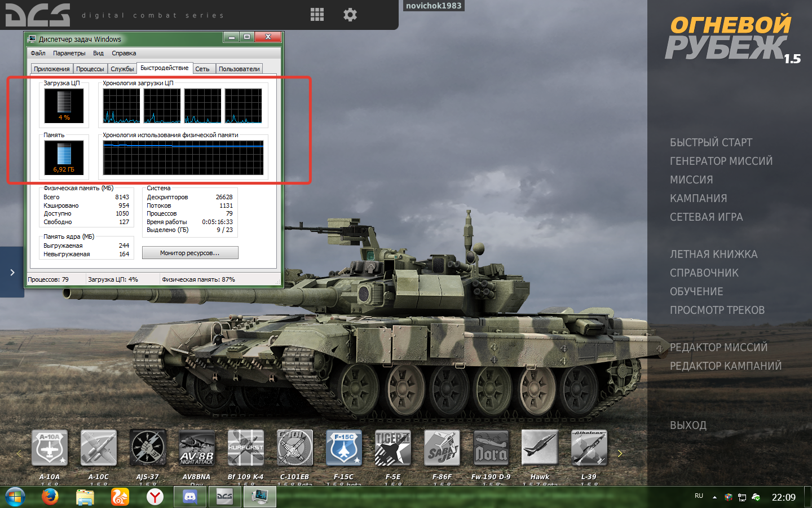Open DCS settings gear icon
The width and height of the screenshot is (812, 508).
click(350, 15)
